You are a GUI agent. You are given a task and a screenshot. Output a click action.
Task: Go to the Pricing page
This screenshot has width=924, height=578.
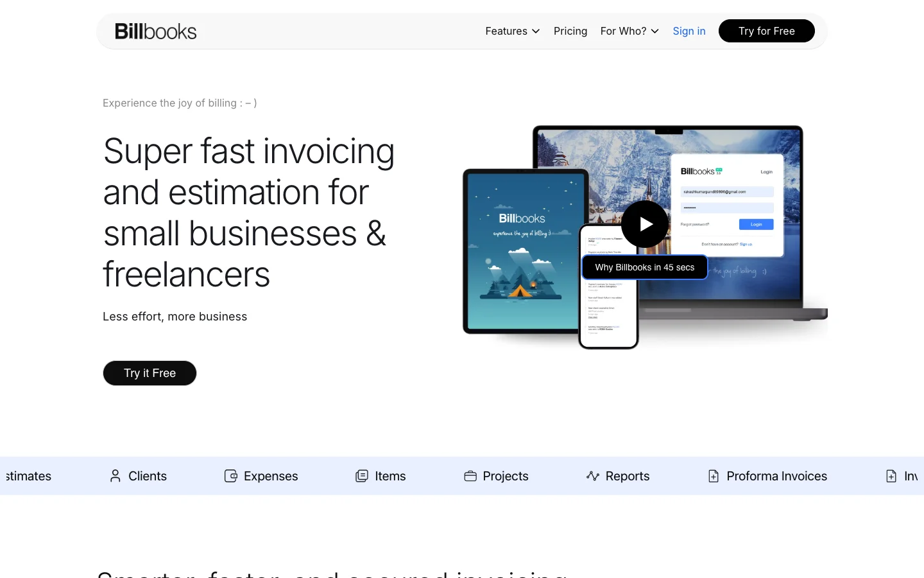tap(570, 31)
